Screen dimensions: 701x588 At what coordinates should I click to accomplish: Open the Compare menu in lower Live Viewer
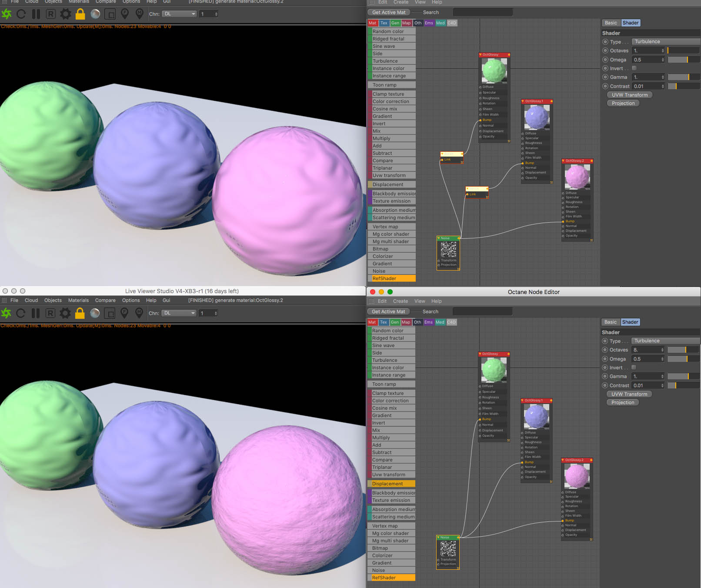coord(105,301)
